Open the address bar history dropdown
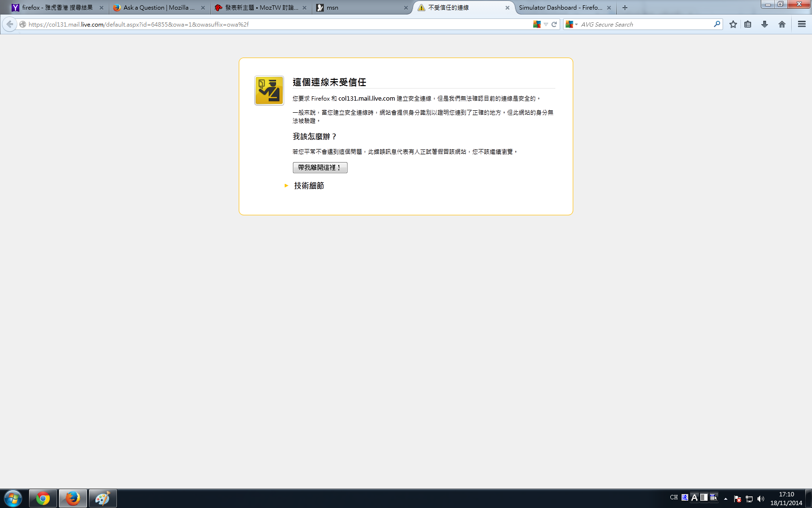The width and height of the screenshot is (812, 508). tap(546, 24)
